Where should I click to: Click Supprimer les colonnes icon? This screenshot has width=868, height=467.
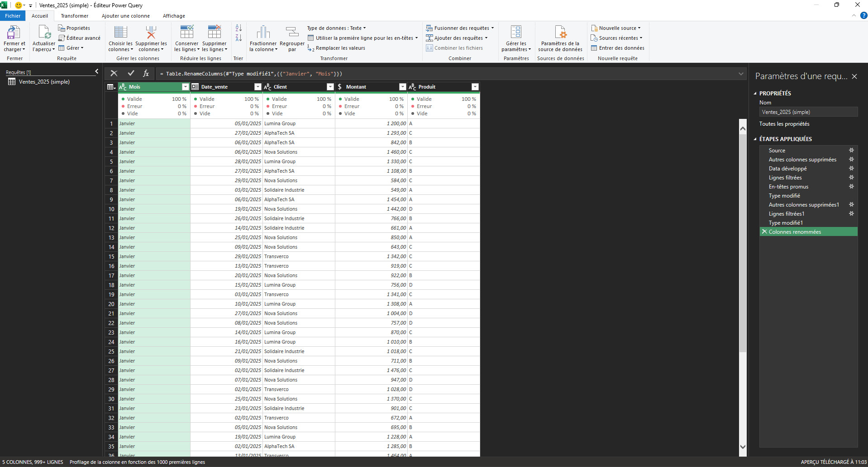click(x=151, y=33)
